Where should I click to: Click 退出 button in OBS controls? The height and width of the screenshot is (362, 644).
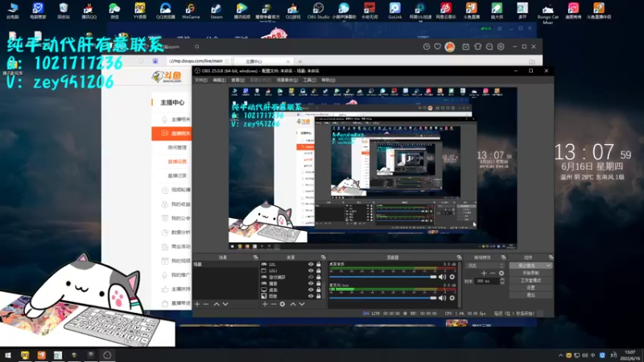530,295
